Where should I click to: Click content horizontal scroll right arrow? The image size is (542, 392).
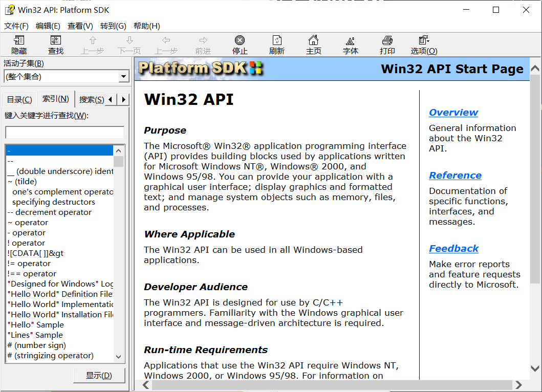(518, 385)
